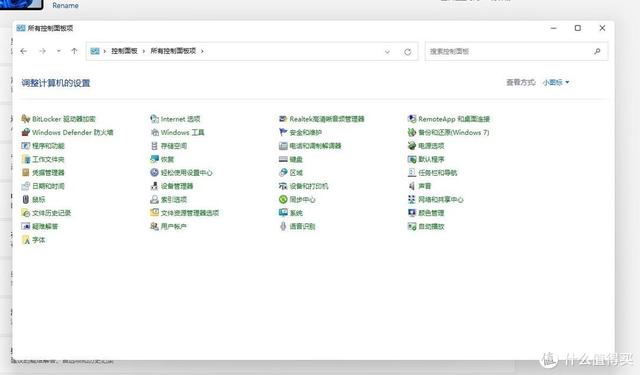Expand chevron after 控制面板 breadcrumb

pos(144,51)
